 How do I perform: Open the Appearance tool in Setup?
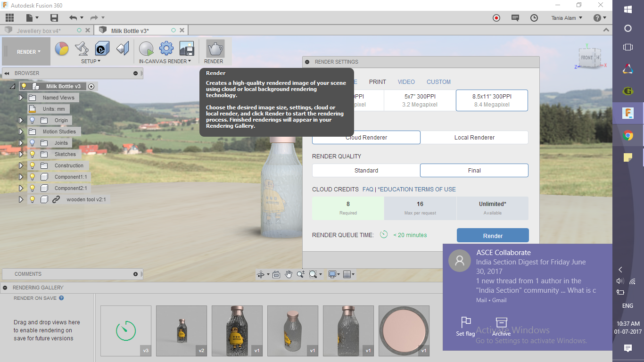tap(62, 49)
